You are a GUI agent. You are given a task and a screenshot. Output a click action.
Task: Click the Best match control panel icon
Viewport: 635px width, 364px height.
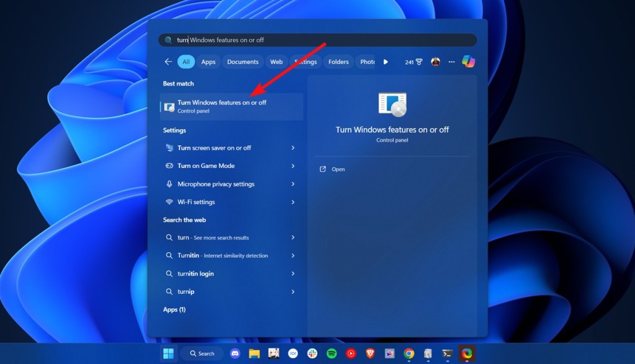click(169, 107)
